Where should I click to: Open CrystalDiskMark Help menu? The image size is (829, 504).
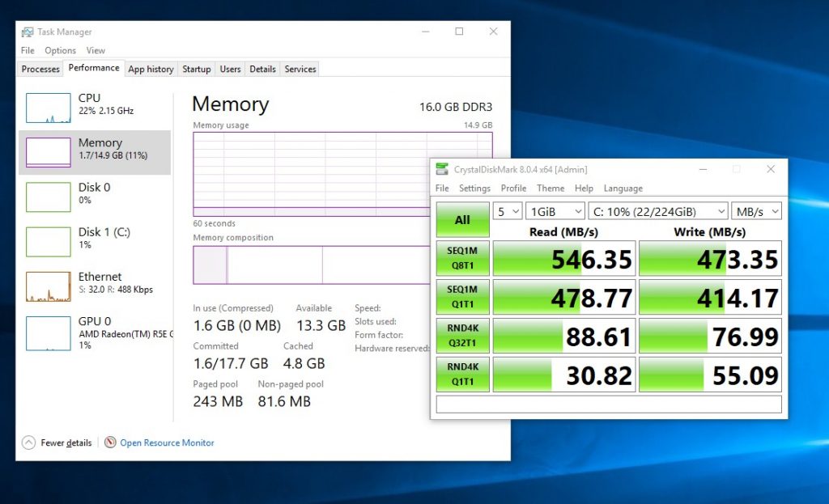[584, 188]
